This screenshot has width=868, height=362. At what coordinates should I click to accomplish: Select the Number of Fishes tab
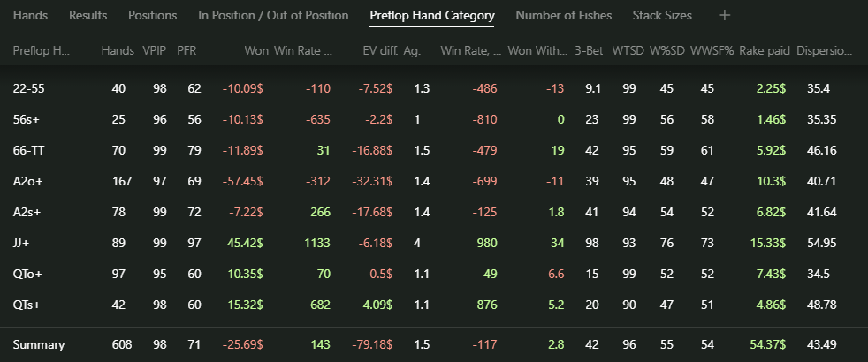coord(564,16)
